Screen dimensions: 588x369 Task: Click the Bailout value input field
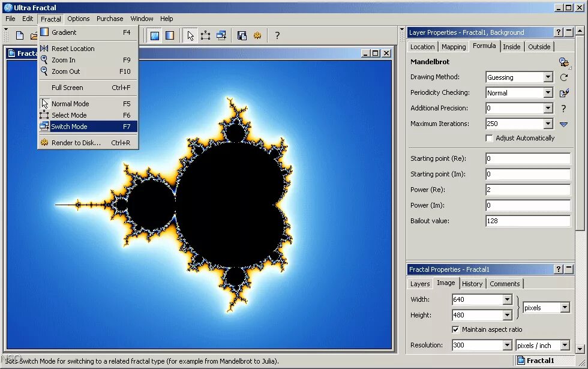(x=528, y=221)
